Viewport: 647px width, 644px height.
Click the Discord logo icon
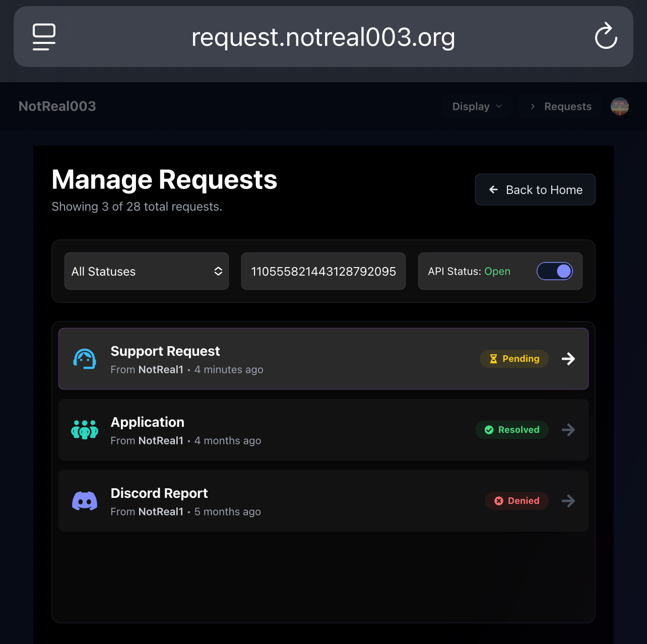coord(85,501)
